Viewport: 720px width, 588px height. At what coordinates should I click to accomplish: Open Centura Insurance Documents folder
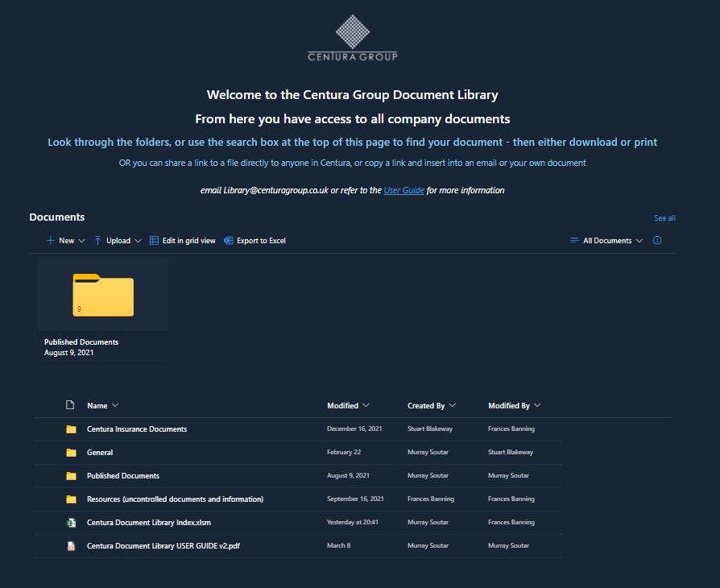[x=137, y=429]
